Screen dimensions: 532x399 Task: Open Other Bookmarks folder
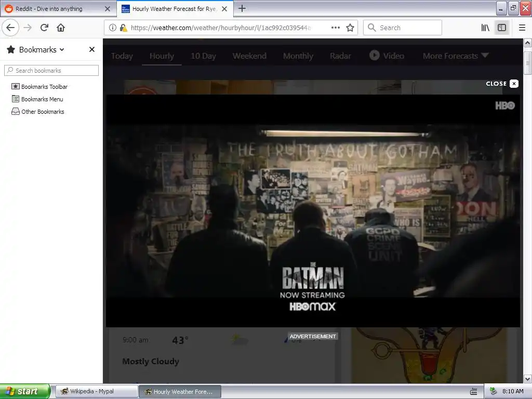[x=37, y=112]
